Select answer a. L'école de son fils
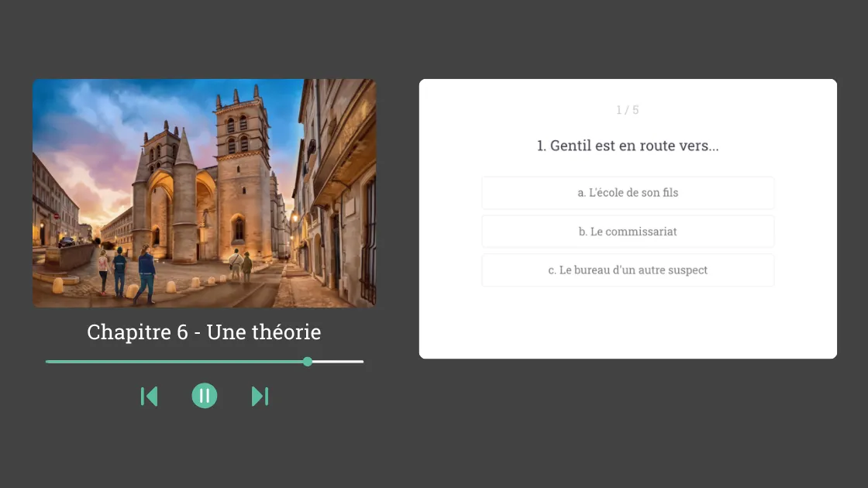 click(628, 193)
